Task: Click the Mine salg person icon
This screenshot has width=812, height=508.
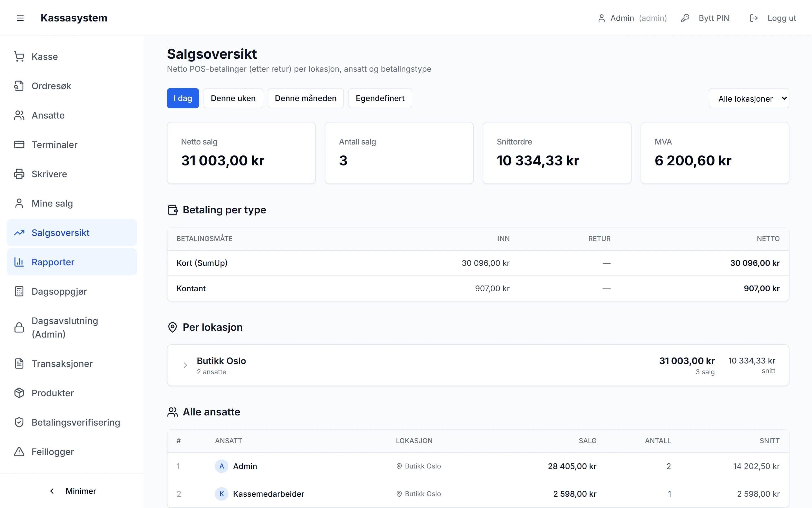Action: 19,203
